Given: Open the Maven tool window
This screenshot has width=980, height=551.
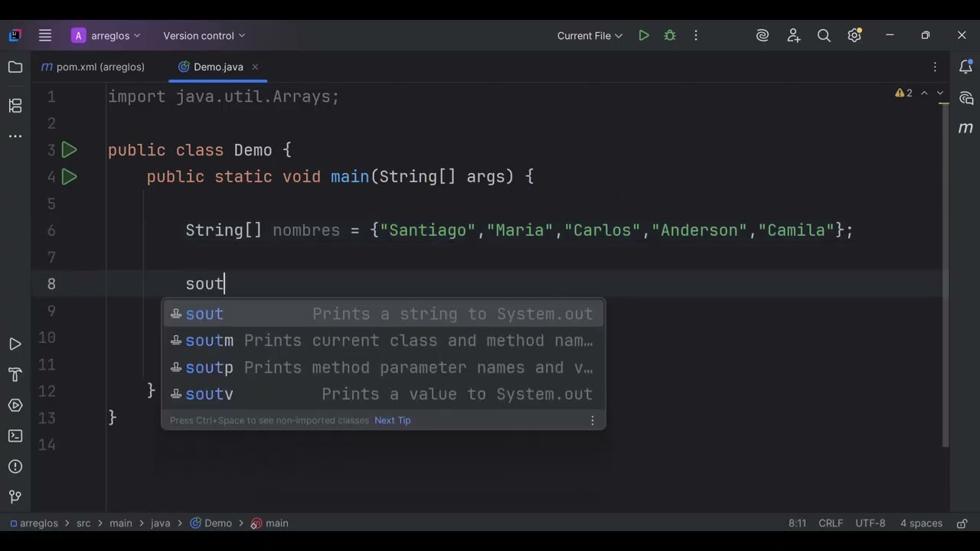Looking at the screenshot, I should 965,128.
